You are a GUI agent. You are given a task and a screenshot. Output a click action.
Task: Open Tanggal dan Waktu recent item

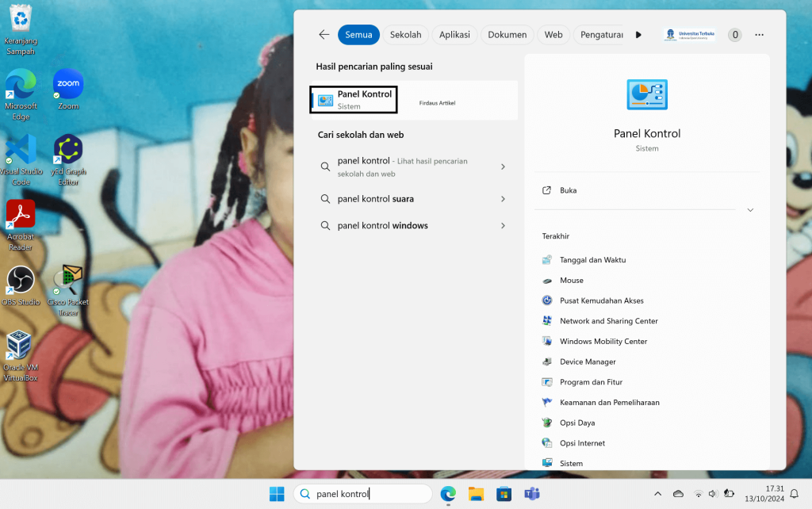(x=592, y=260)
